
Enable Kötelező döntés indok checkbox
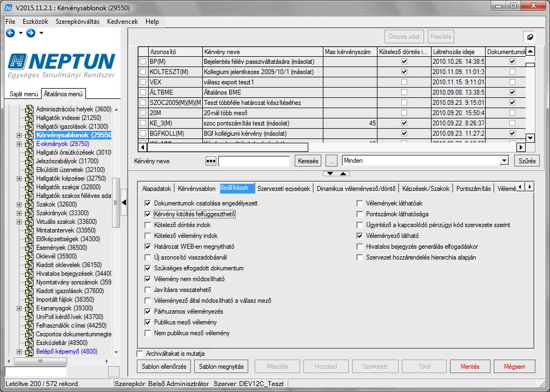pos(148,225)
